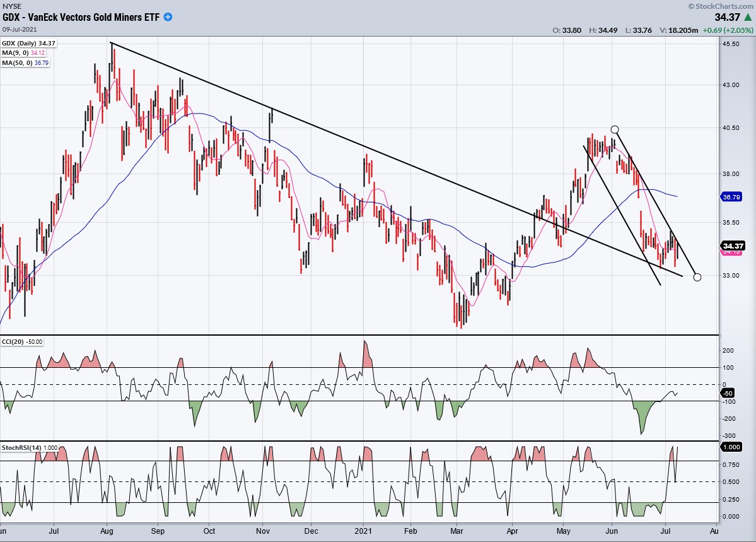Click the Jul marker at right of time axis
The image size is (756, 542).
point(665,531)
